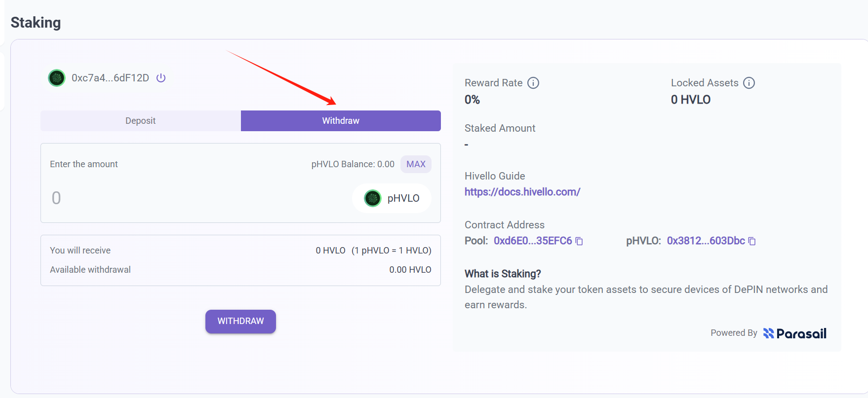
Task: Click the green wallet avatar icon
Action: click(57, 78)
